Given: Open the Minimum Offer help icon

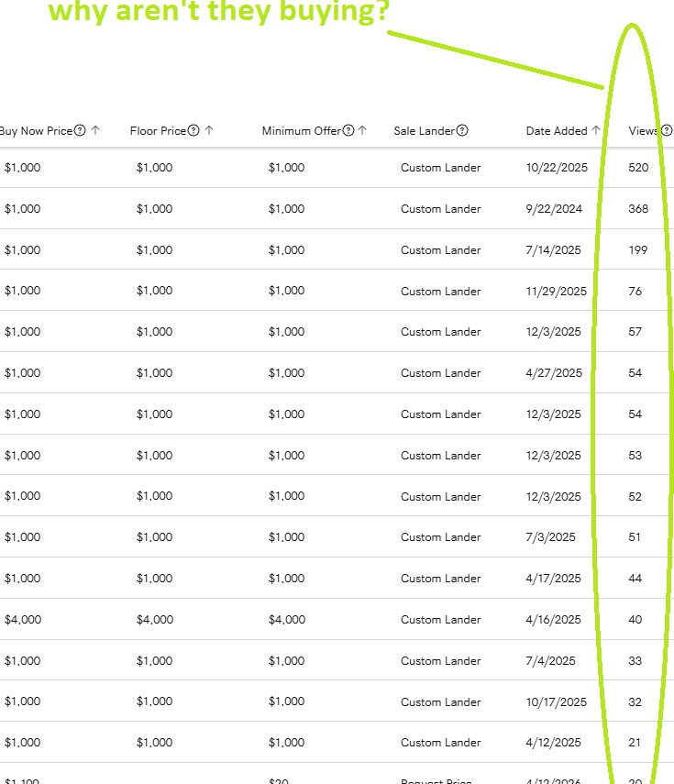Looking at the screenshot, I should [x=348, y=130].
